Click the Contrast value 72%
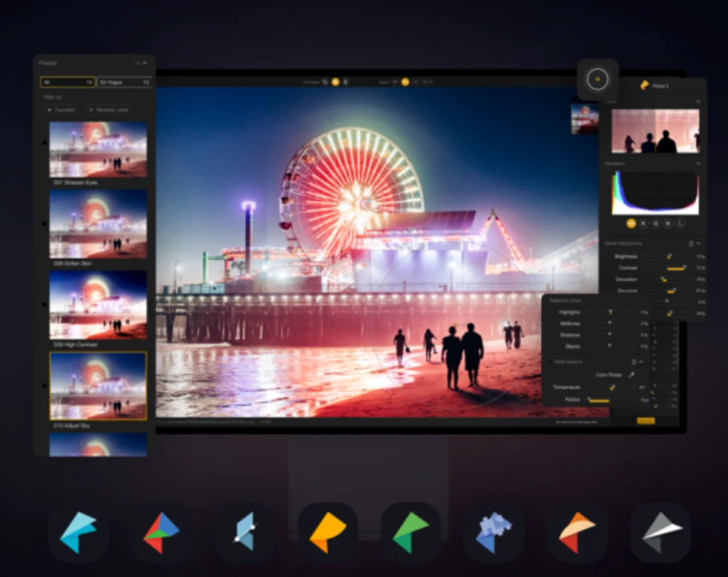Viewport: 728px width, 577px height. [700, 268]
